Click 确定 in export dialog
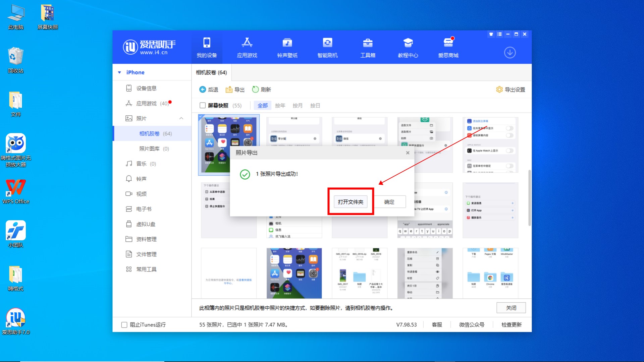This screenshot has height=362, width=644. [x=389, y=202]
